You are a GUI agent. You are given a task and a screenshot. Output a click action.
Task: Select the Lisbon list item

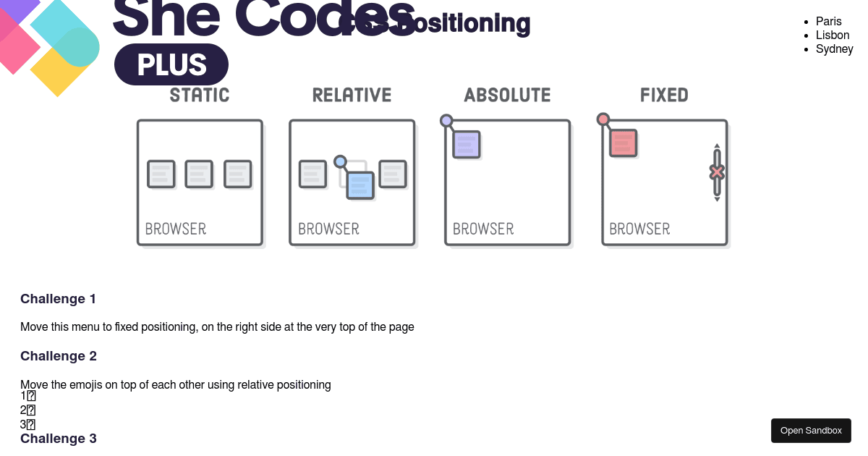click(833, 35)
